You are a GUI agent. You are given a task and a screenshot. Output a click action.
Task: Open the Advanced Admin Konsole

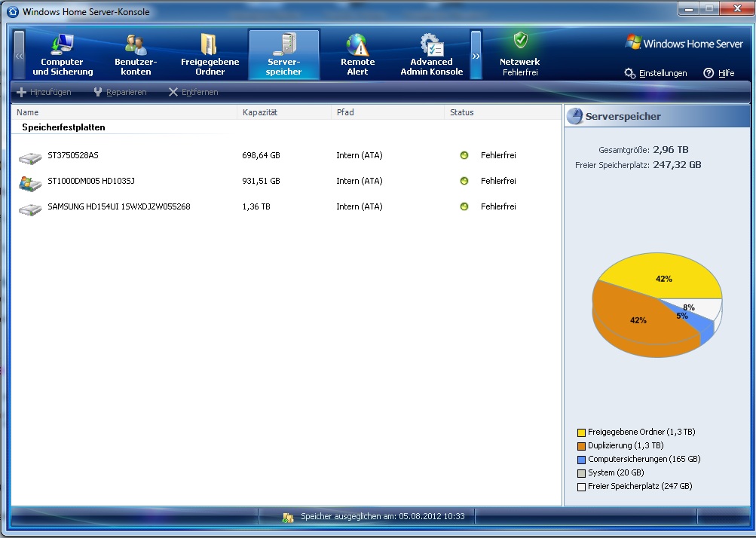point(431,54)
